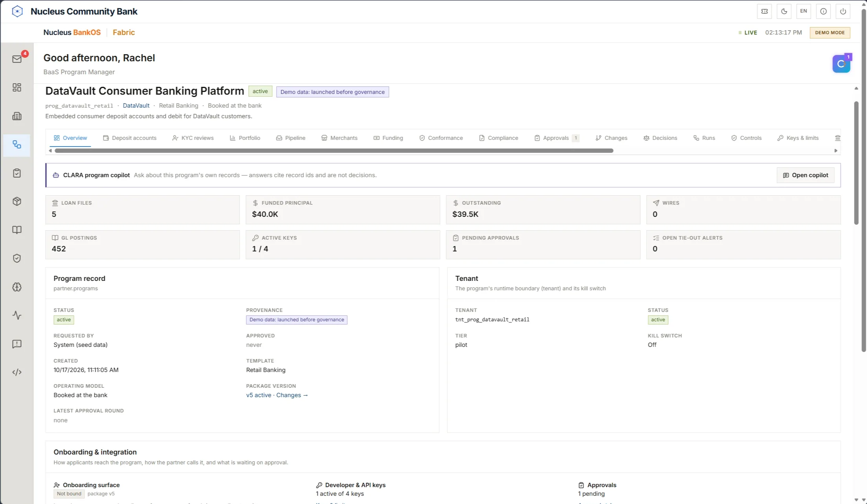Click the Nucleus Community Bank hexagon logo

[17, 11]
